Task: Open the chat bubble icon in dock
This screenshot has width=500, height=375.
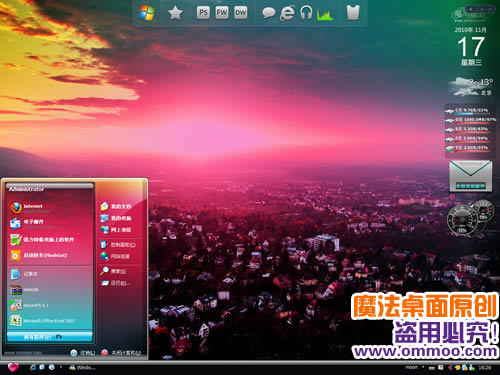Action: [x=268, y=13]
